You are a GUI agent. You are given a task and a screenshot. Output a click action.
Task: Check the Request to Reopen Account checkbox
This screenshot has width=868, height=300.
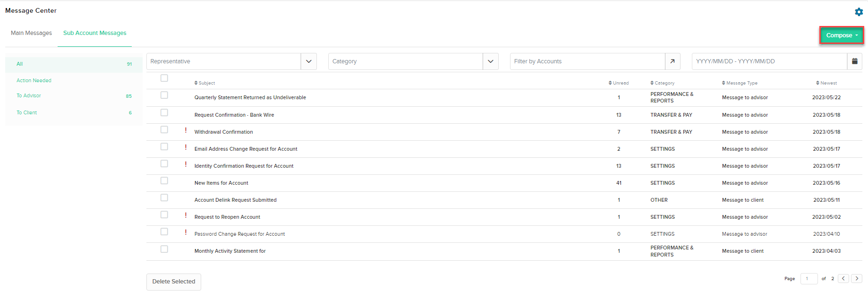click(x=164, y=214)
